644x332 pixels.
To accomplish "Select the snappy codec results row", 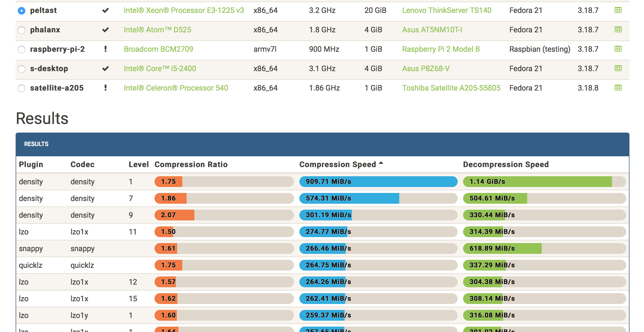I will (x=82, y=248).
